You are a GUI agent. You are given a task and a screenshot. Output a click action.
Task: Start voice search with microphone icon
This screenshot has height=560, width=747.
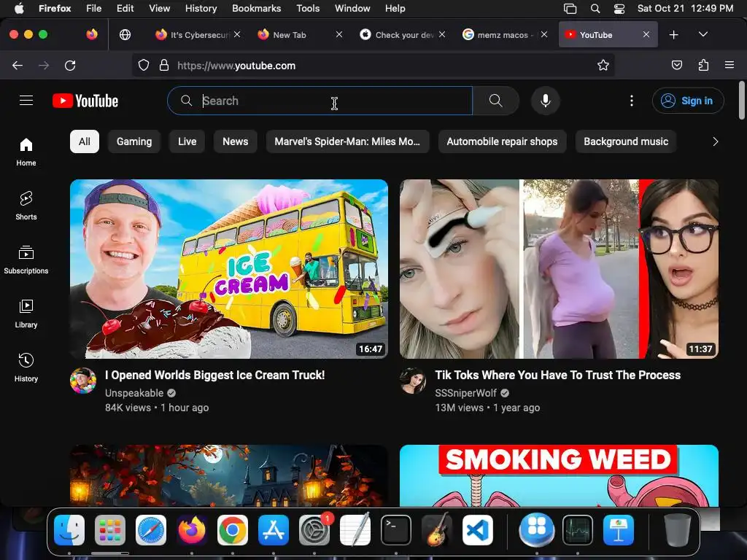(x=546, y=101)
